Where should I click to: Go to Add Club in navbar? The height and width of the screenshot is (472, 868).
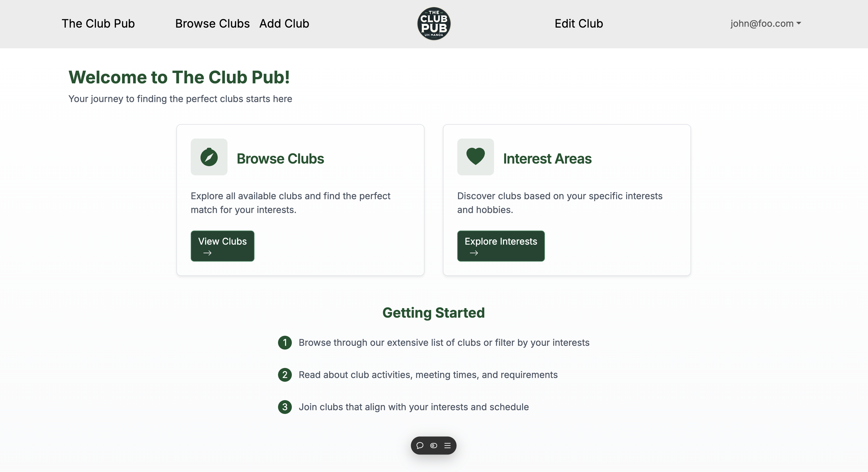284,24
